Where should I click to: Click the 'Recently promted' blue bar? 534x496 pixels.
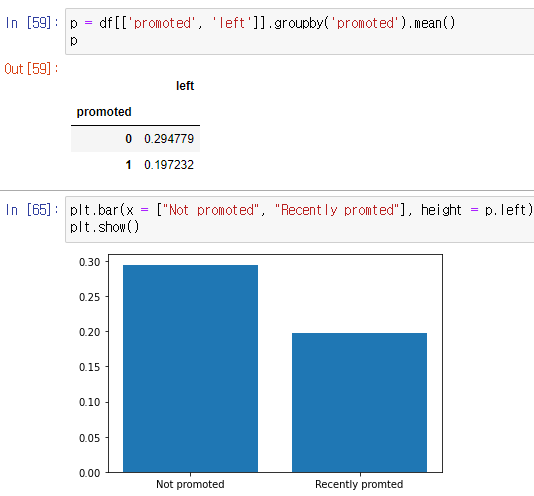[x=359, y=403]
